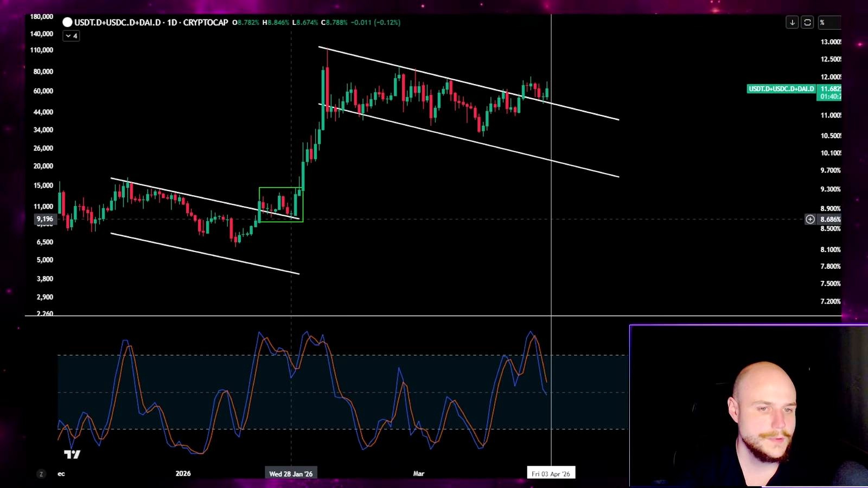Click the green USDT.D+USDC.D+DAI.D price scale label
This screenshot has height=488, width=868.
[781, 89]
